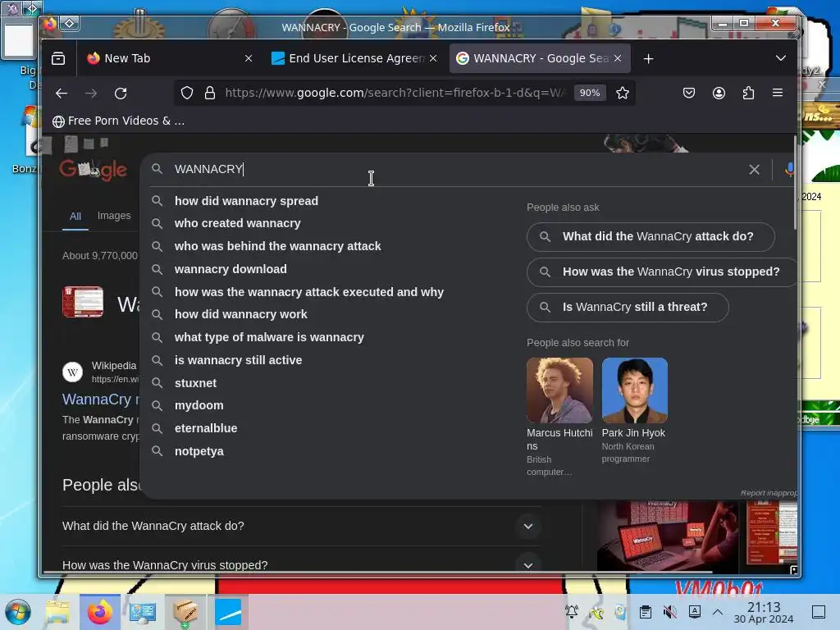840x630 pixels.
Task: Click the Google logo
Action: pos(94,170)
